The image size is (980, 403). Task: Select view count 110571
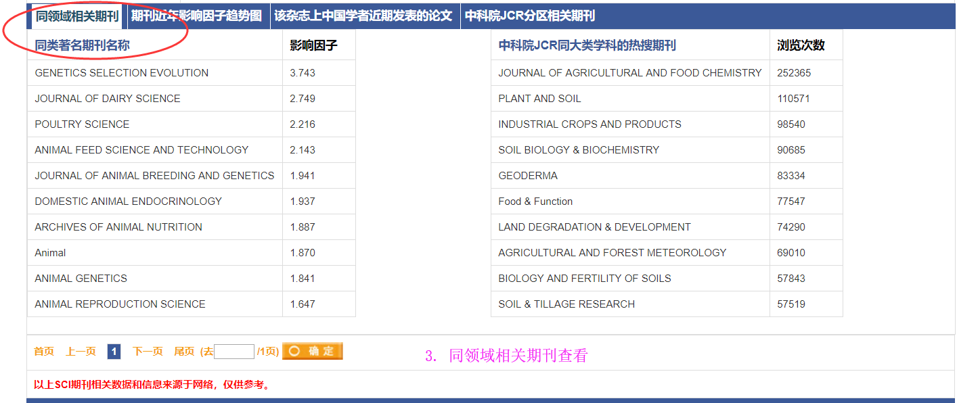coord(794,99)
